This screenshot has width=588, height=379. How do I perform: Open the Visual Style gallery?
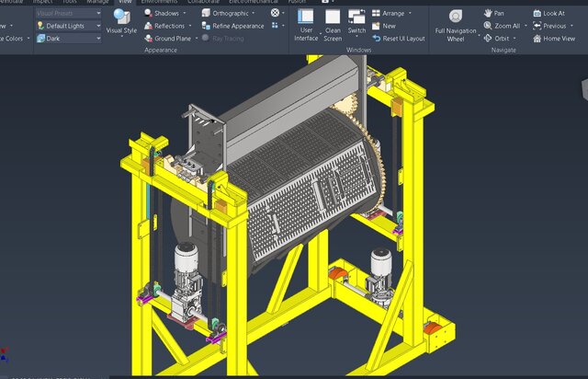pos(120,23)
